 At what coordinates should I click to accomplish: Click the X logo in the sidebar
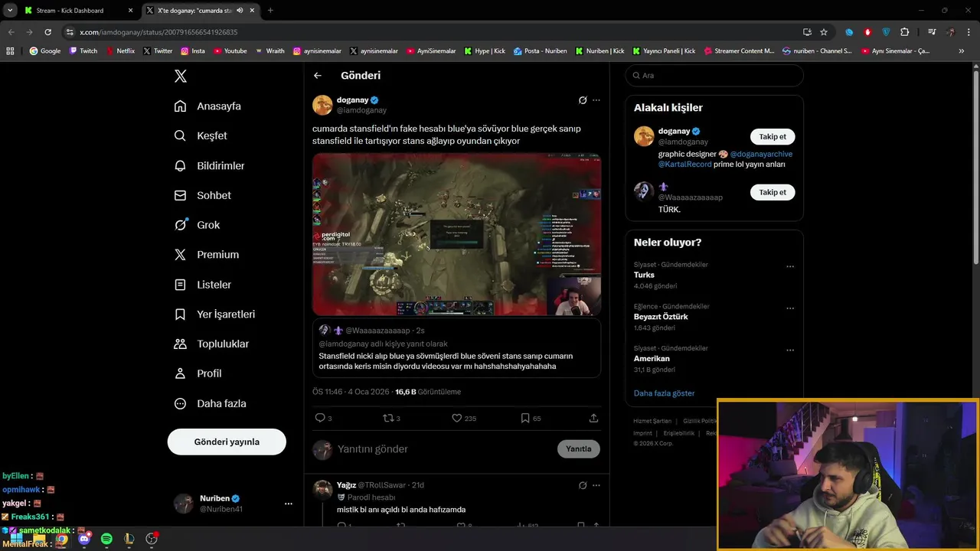[181, 76]
